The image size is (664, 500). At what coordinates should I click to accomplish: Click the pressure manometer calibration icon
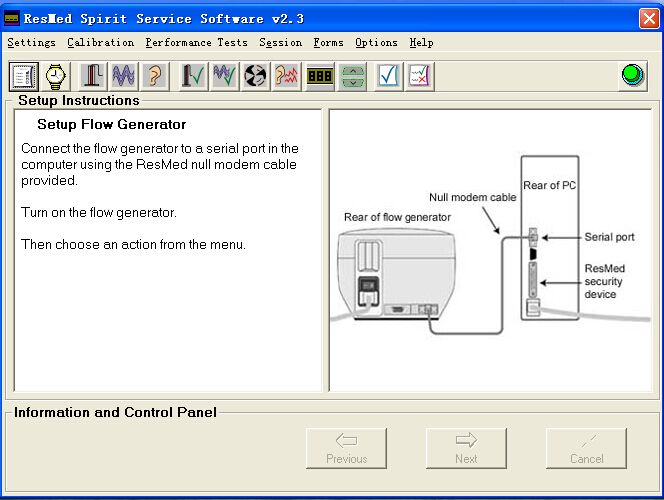[92, 77]
